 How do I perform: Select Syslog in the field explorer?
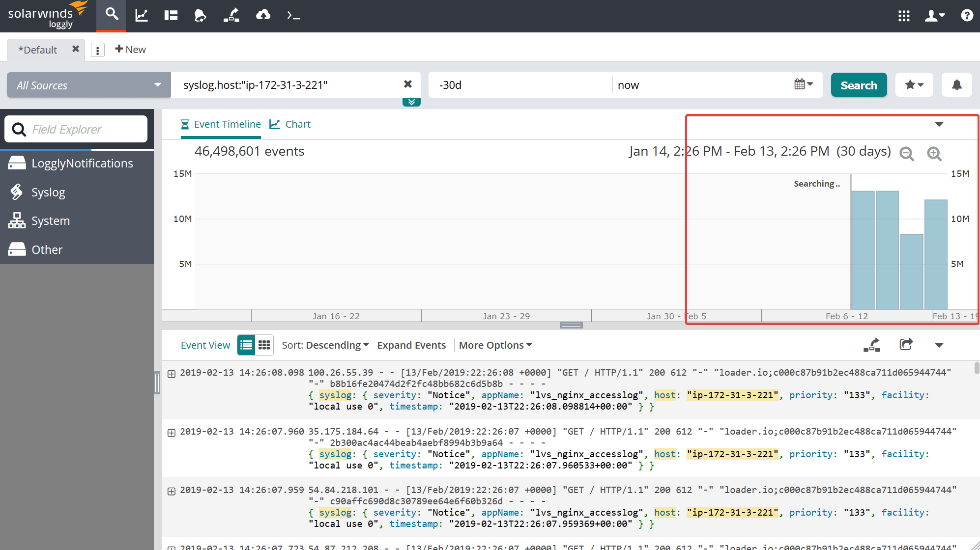coord(48,192)
